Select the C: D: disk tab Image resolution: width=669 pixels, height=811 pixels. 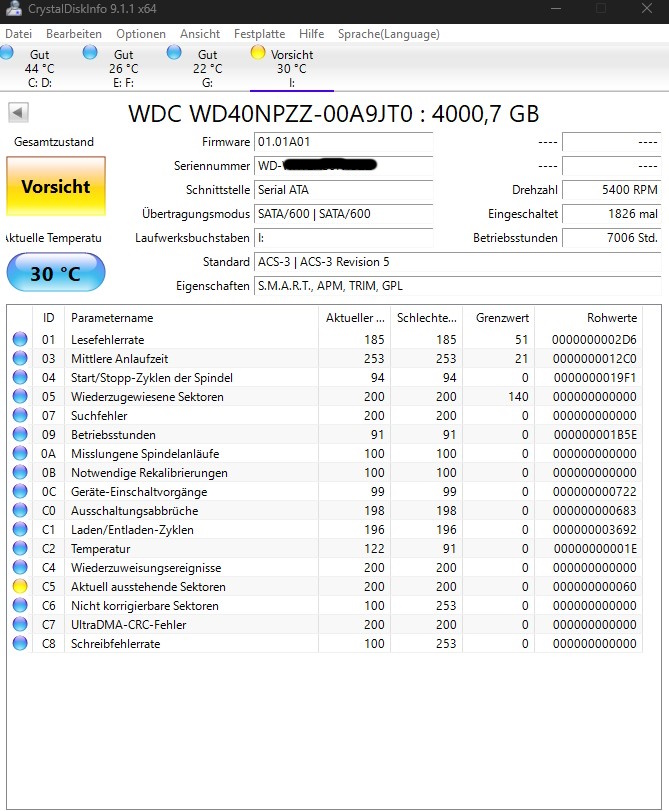[x=39, y=68]
